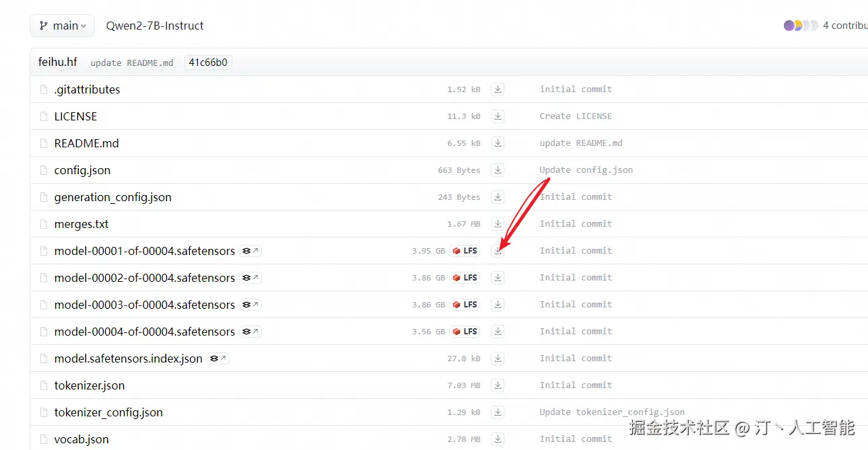Download model-00001-of-00004.safetensors
This screenshot has width=868, height=450.
(x=498, y=250)
